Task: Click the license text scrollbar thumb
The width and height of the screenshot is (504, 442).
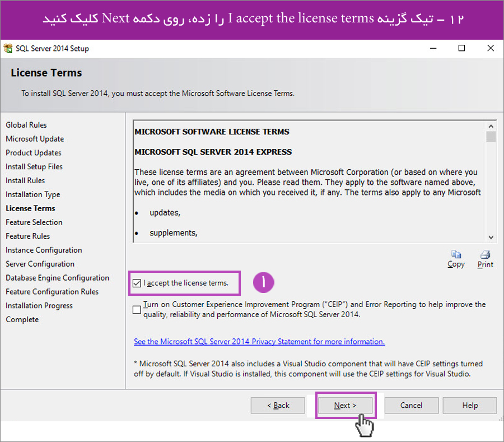Action: tap(491, 138)
